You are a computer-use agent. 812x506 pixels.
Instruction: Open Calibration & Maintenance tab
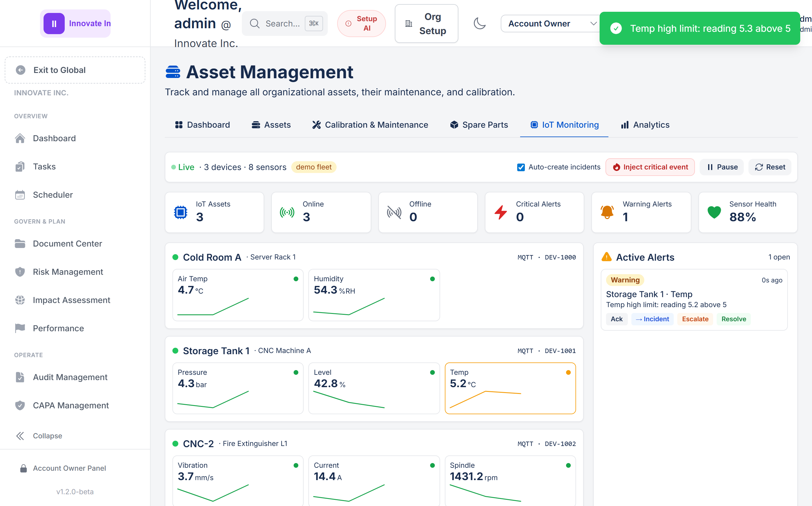point(370,125)
